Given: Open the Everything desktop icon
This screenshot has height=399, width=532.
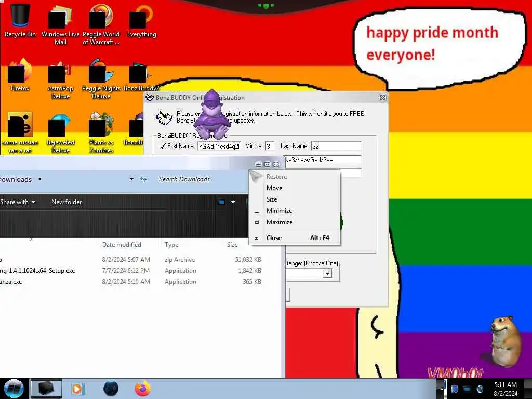Looking at the screenshot, I should tap(141, 21).
